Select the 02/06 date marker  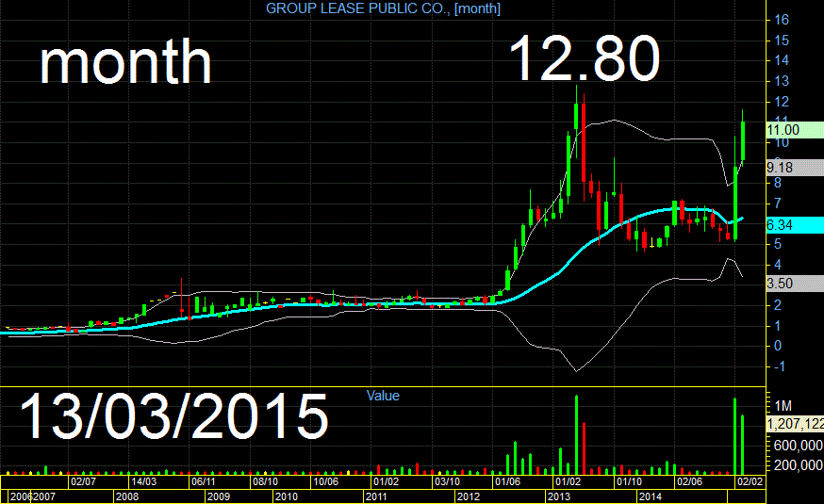point(689,481)
